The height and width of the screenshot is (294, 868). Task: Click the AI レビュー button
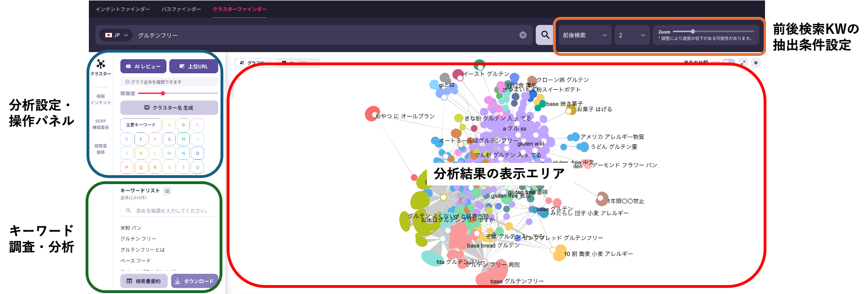[x=143, y=67]
